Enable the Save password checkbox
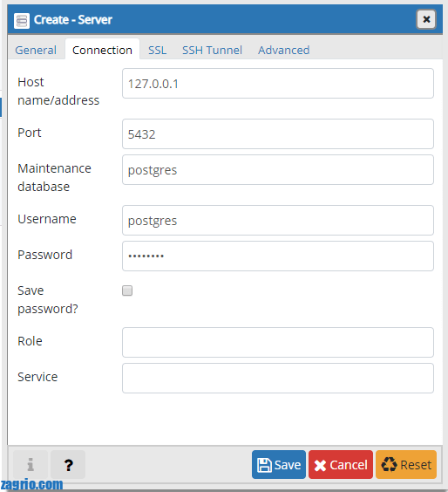448x492 pixels. click(x=127, y=290)
